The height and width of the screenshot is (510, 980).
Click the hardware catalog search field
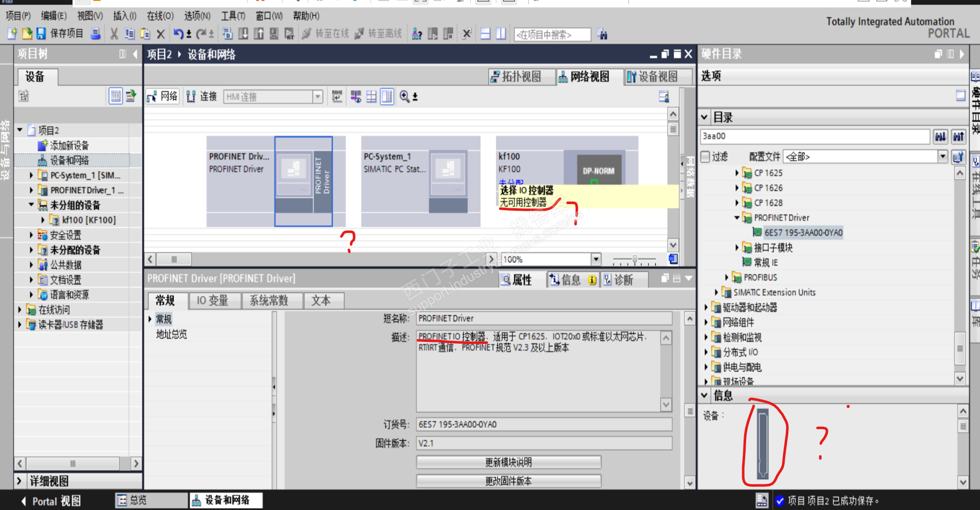pyautogui.click(x=815, y=136)
